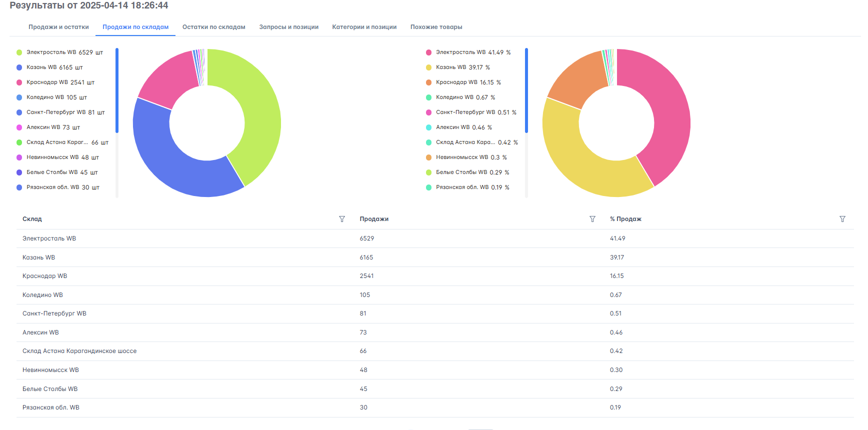The height and width of the screenshot is (430, 868).
Task: Click green Электросталь slice in left chart
Action: coord(255,110)
